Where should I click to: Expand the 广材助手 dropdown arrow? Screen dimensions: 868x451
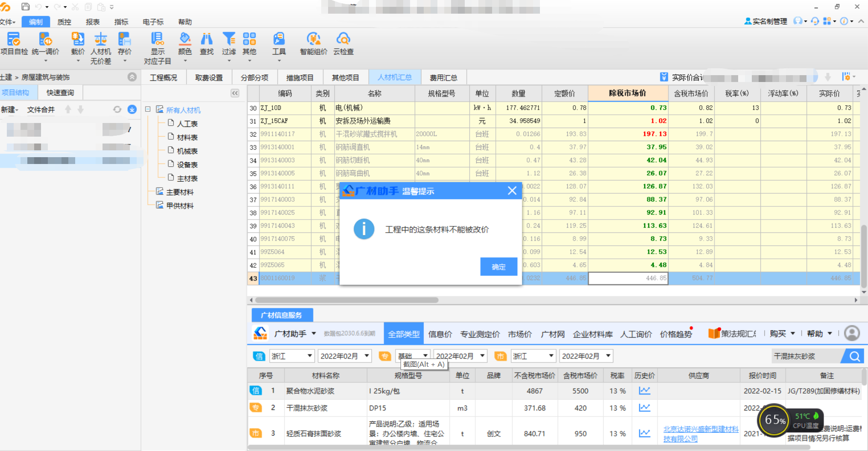pos(313,334)
